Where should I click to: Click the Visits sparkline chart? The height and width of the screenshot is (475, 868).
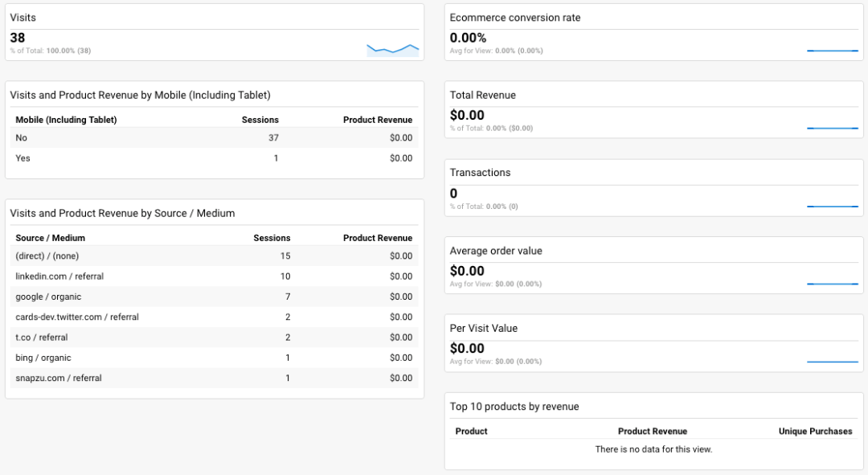(392, 48)
